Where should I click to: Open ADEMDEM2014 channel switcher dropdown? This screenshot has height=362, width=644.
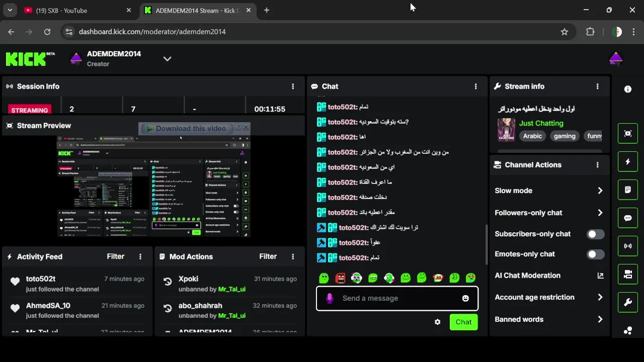[x=168, y=59]
